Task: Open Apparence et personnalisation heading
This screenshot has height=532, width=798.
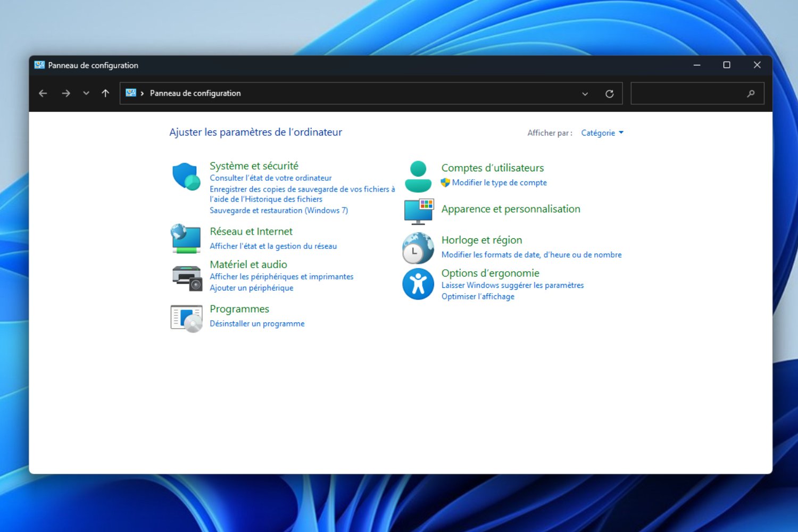Action: pos(511,209)
